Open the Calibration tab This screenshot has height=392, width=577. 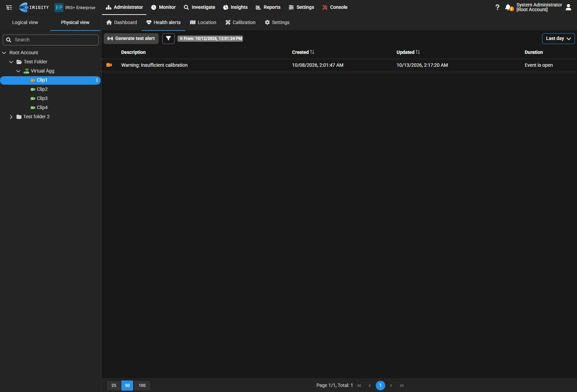click(x=241, y=22)
